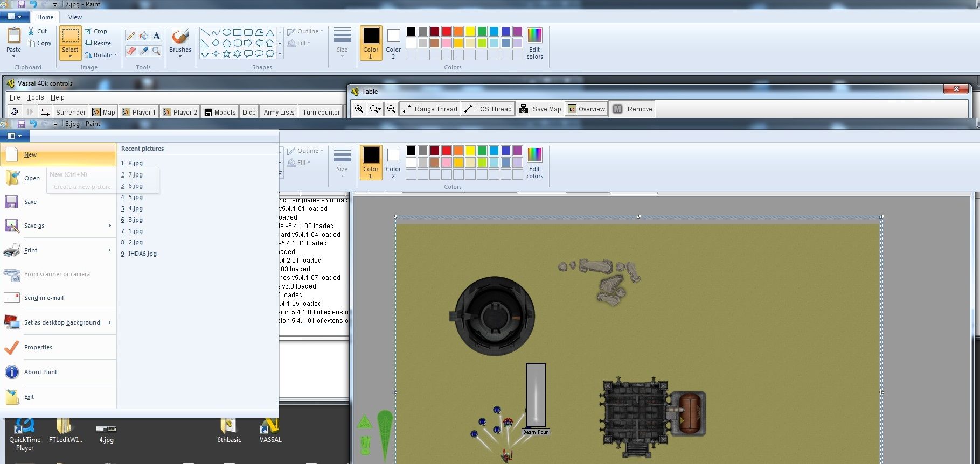
Task: Open the Brushes dropdown arrow
Action: point(180,56)
